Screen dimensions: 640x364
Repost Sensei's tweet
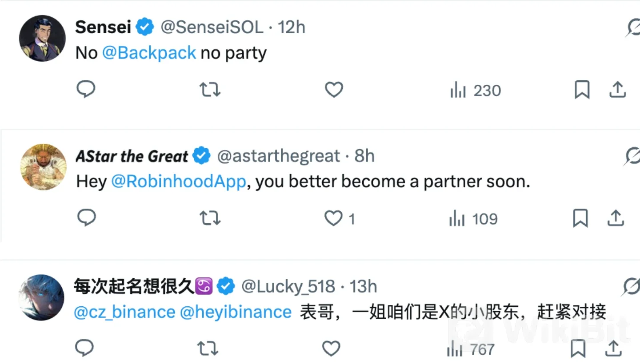coord(209,90)
